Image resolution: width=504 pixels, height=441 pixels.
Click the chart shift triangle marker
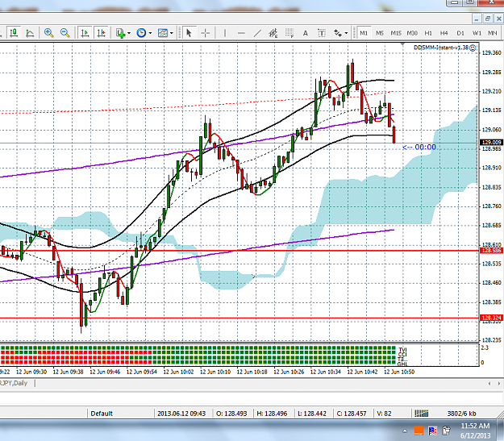402,45
